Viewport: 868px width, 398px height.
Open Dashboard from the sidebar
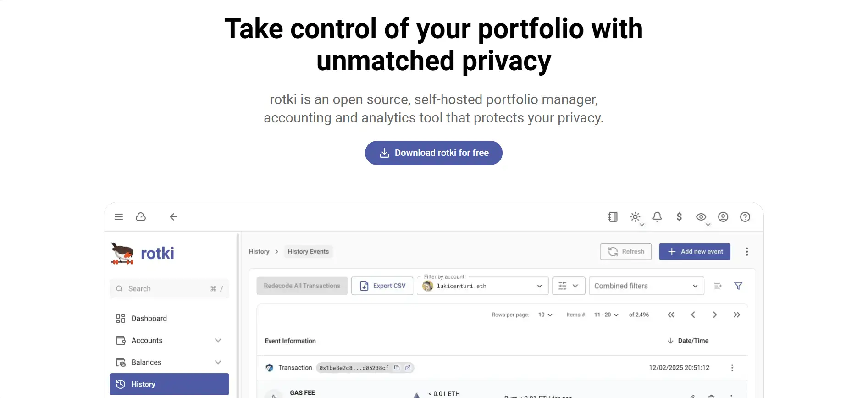coord(149,318)
